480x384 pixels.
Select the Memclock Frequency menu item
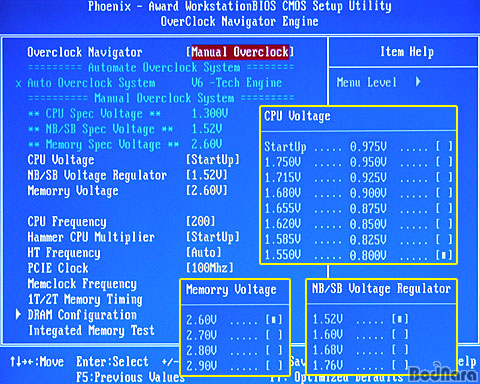pos(82,284)
